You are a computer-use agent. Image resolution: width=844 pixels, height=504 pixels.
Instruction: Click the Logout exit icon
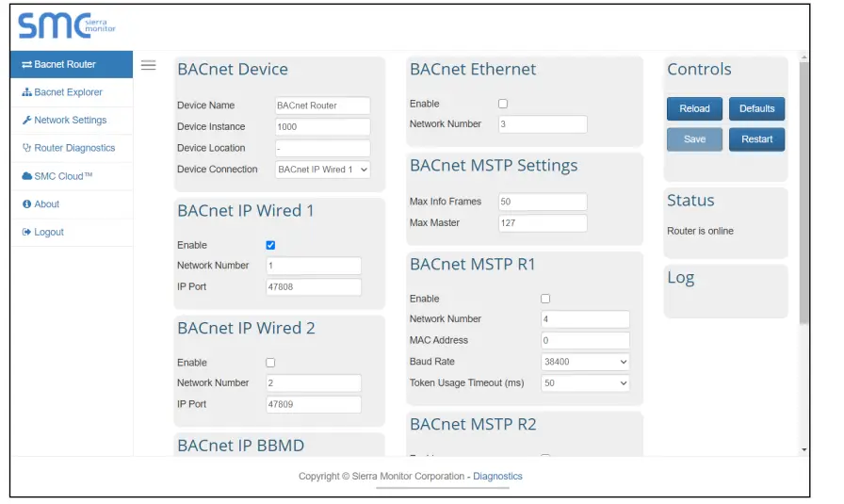click(26, 232)
